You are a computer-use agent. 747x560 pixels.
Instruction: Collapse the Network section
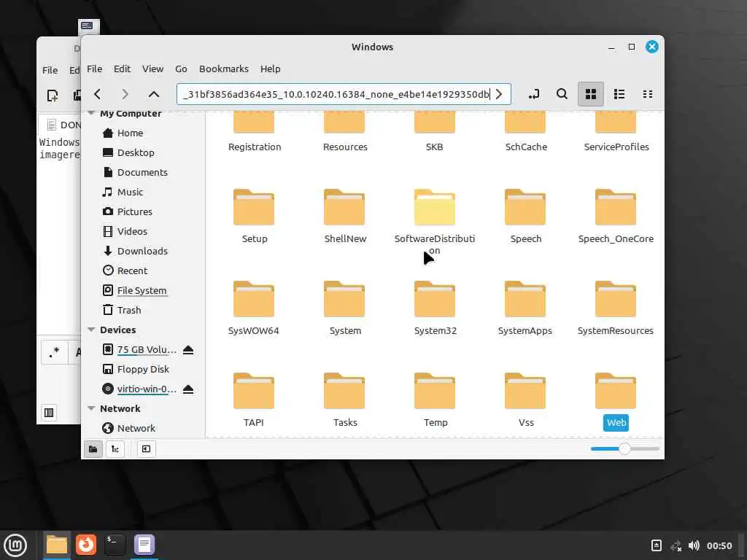(91, 408)
